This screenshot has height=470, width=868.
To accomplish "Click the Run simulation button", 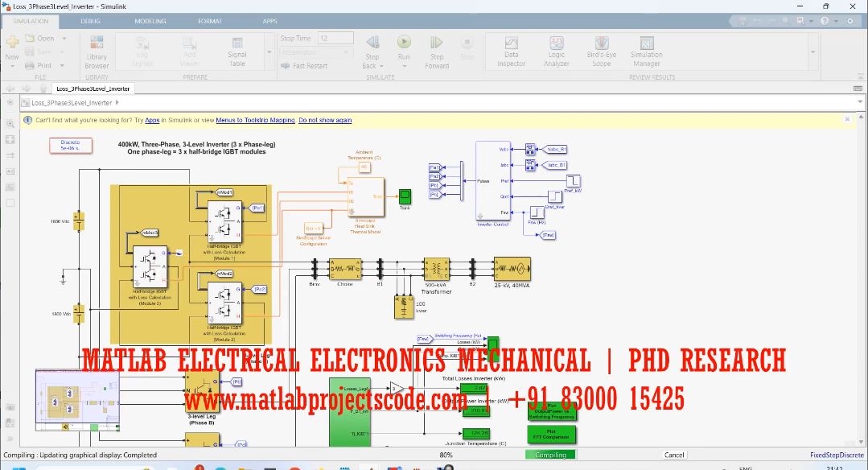I will click(x=404, y=46).
